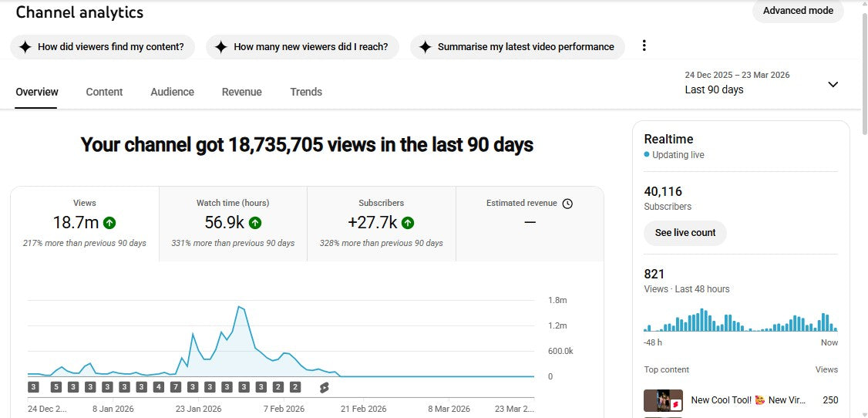
Task: Click '328% more than previous 90 days' text
Action: 382,243
